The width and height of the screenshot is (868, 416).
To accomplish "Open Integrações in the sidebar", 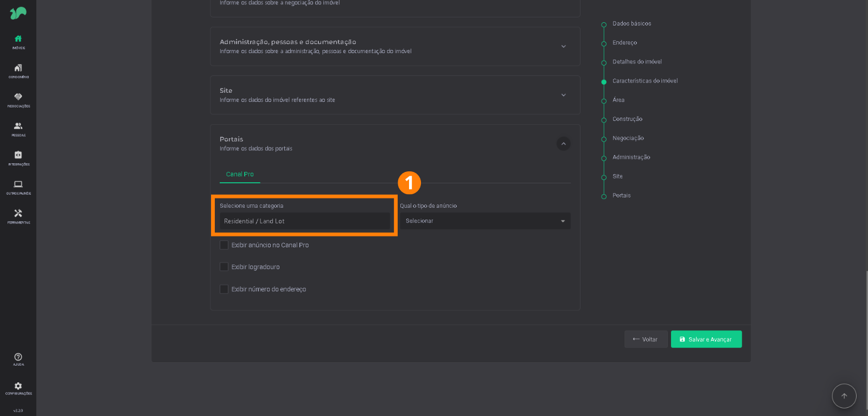I will coord(18,158).
